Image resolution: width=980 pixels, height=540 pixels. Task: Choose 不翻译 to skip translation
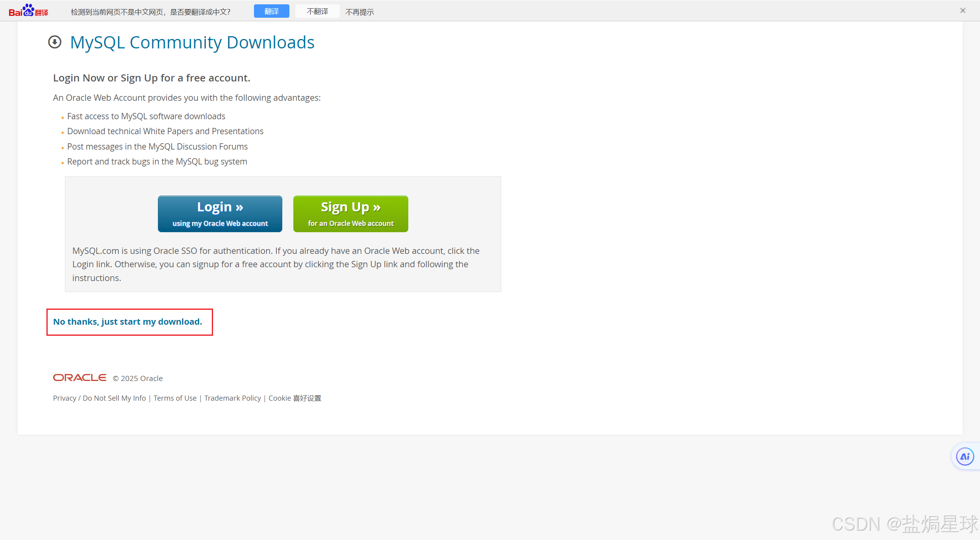[317, 11]
